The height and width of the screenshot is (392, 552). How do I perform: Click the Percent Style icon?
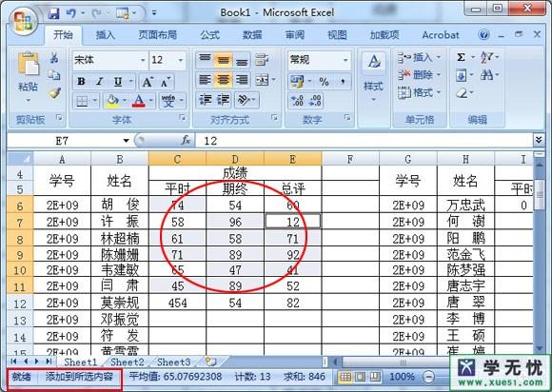point(324,82)
